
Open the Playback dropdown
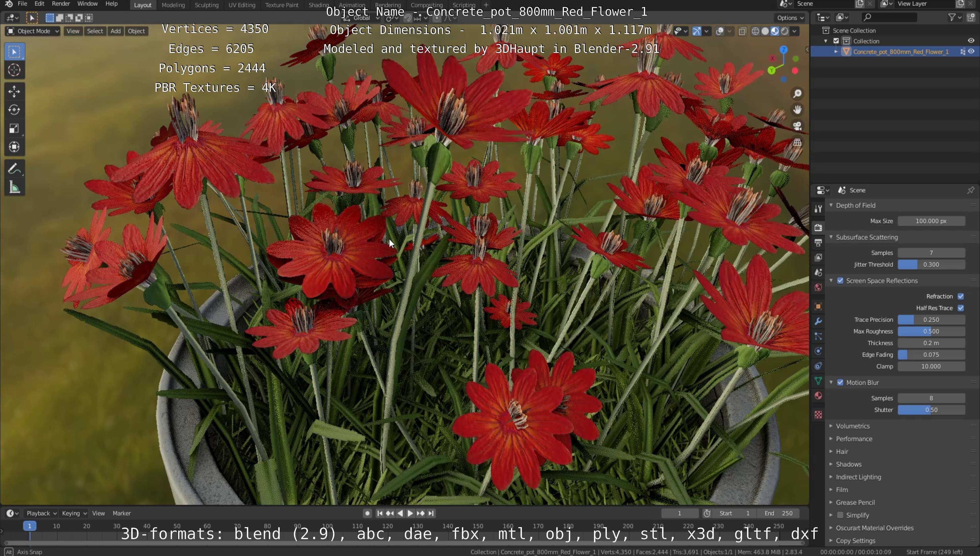(x=41, y=513)
